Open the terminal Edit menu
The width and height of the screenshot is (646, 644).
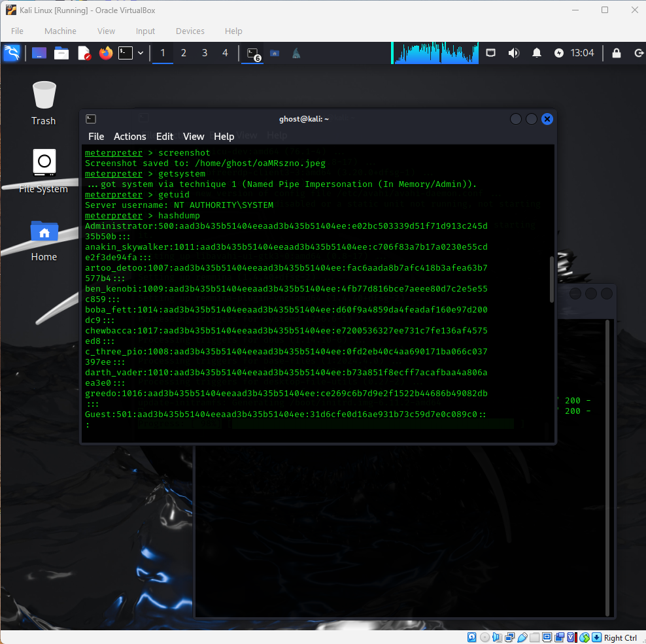pyautogui.click(x=164, y=137)
